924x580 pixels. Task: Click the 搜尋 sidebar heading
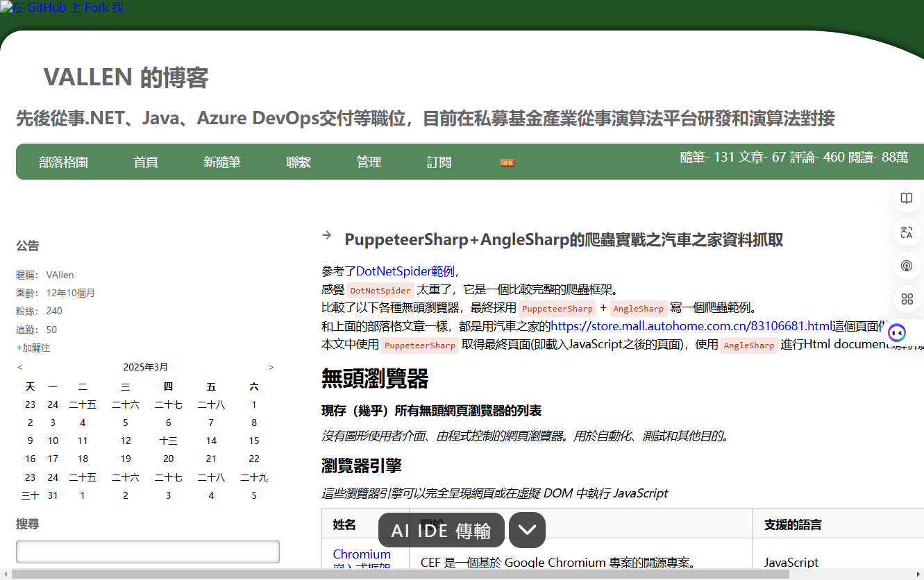pos(28,524)
